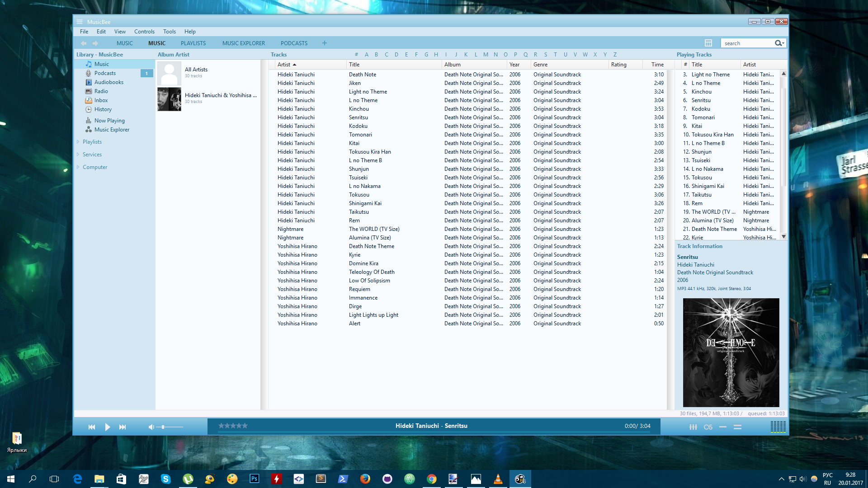Image resolution: width=868 pixels, height=488 pixels.
Task: Switch to the MUSIC EXPLORER tab
Action: click(244, 43)
